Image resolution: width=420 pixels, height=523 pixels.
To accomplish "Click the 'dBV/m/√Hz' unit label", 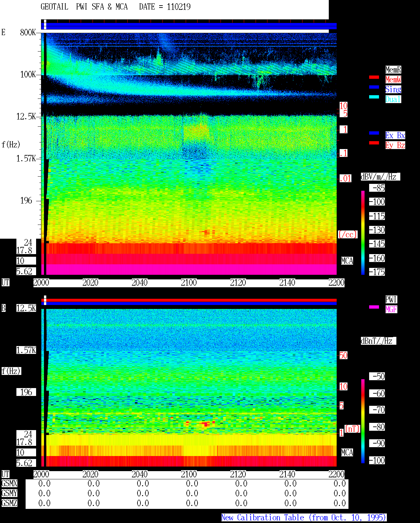I will point(380,177).
